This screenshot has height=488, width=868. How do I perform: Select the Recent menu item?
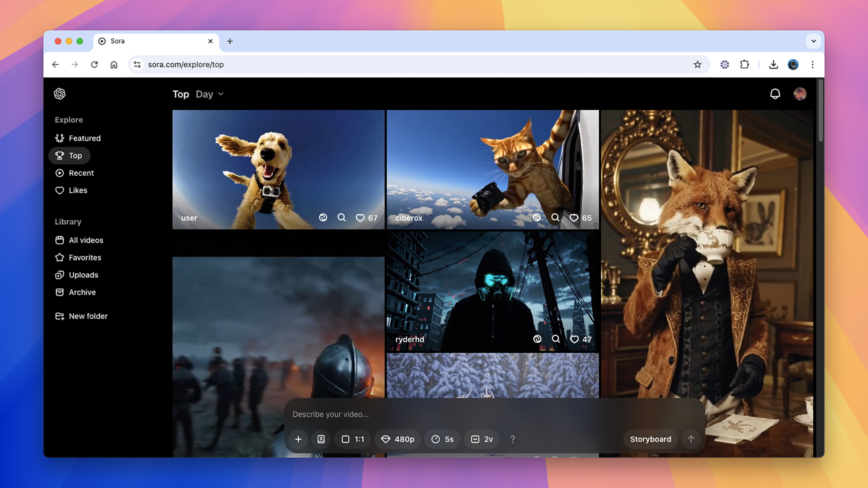81,173
